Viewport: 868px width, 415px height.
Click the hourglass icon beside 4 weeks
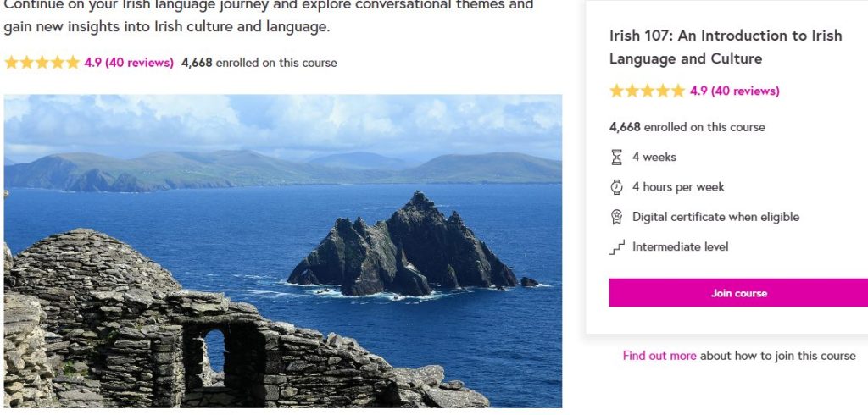(x=616, y=157)
